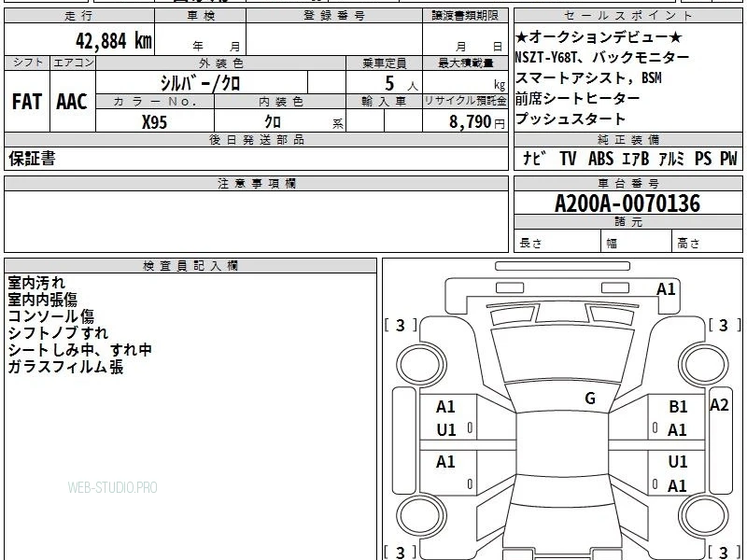Viewport: 747px width, 560px height.
Task: Select the 外装色 header
Action: (221, 63)
